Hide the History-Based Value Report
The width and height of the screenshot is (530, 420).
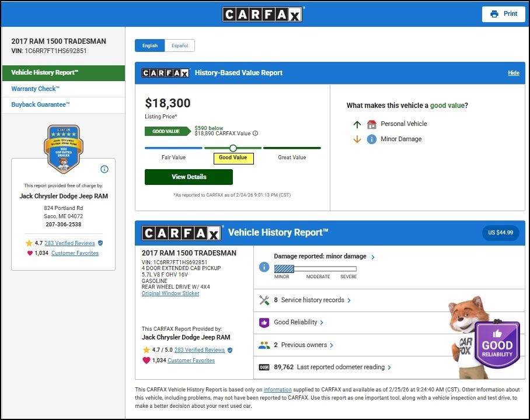[x=513, y=73]
